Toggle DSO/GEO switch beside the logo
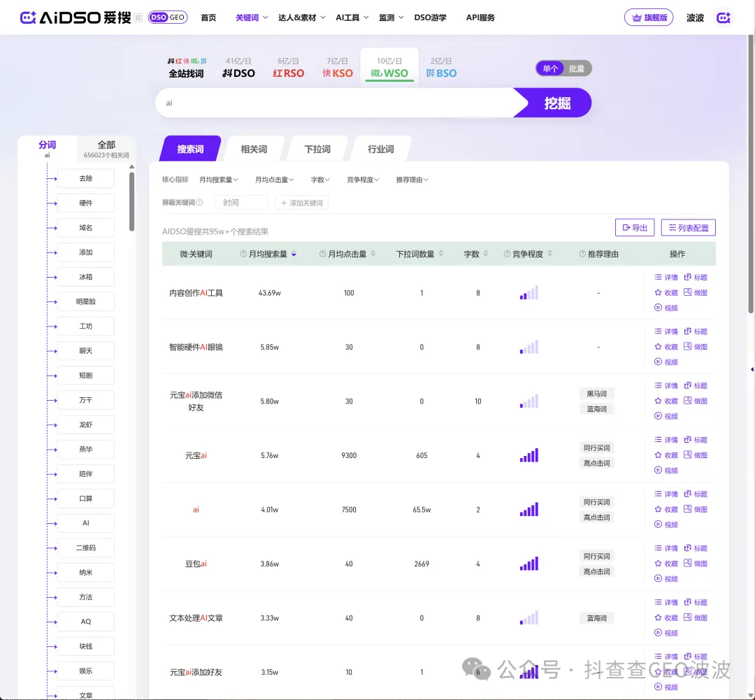 point(168,17)
